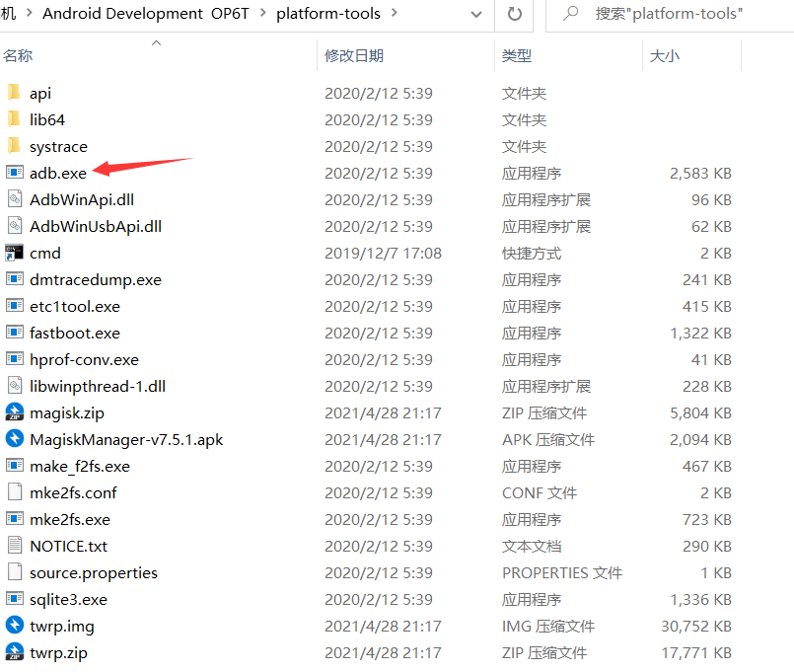Image resolution: width=794 pixels, height=672 pixels.
Task: Select the lib64 folder name
Action: click(x=47, y=119)
